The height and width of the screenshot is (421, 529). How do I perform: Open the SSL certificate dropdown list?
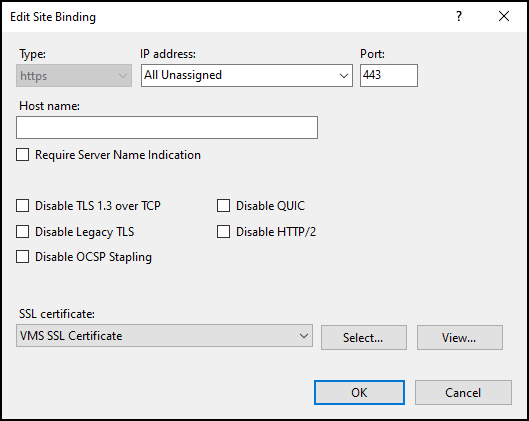(304, 336)
